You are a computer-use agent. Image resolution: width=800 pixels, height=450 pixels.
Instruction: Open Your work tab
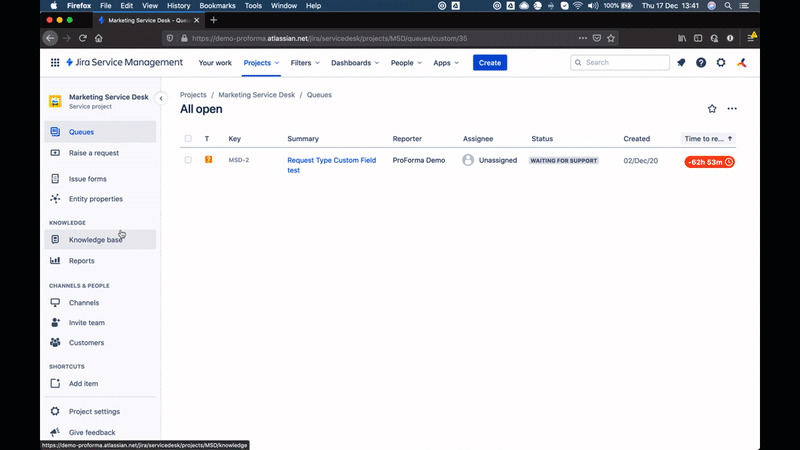(x=215, y=63)
